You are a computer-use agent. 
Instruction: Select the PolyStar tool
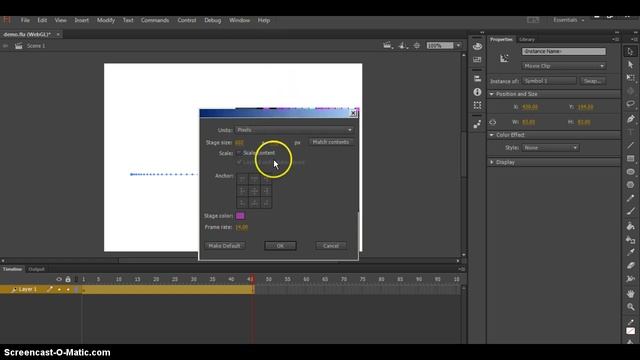coord(631,185)
